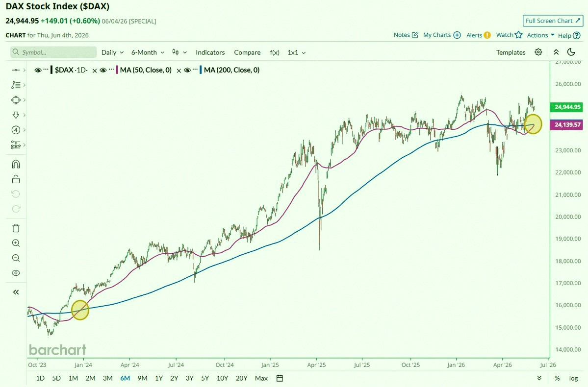Toggle visibility of MA 50 indicator
588x387 pixels.
(103, 70)
